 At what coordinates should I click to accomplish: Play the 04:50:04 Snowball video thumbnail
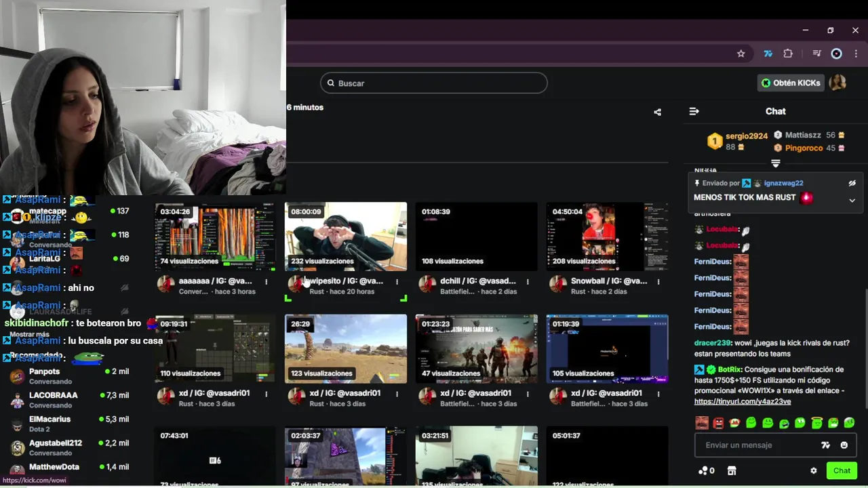(x=608, y=237)
